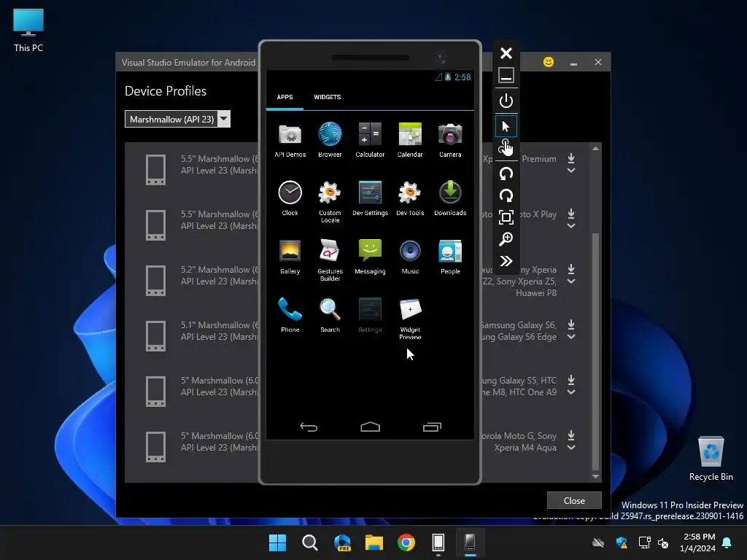This screenshot has height=560, width=747.
Task: Download the HTC One A9 profile
Action: coord(571,379)
